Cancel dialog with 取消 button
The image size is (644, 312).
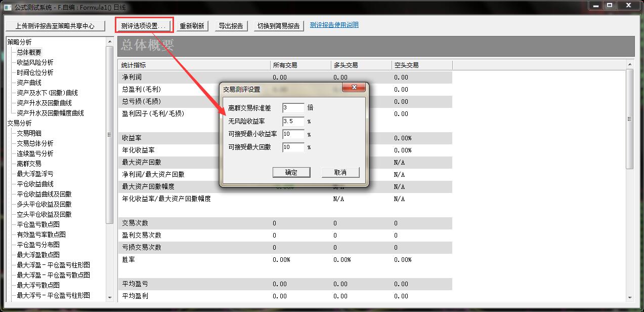click(x=340, y=172)
